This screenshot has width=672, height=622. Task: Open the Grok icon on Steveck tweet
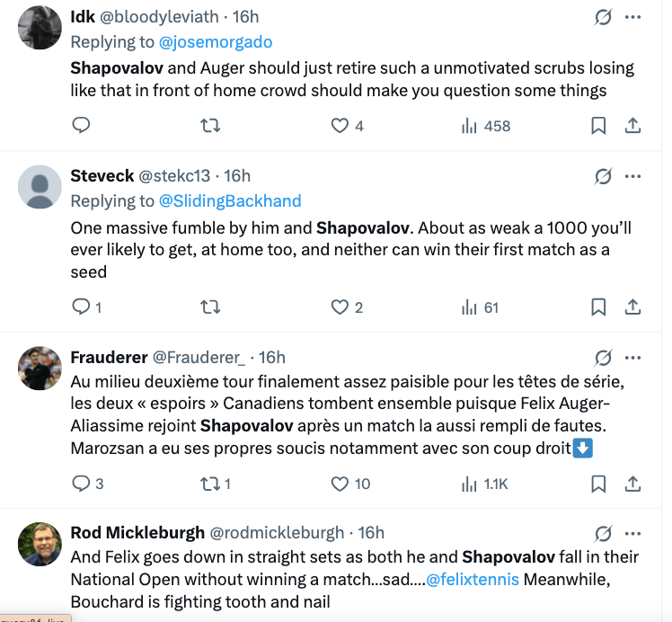603,175
